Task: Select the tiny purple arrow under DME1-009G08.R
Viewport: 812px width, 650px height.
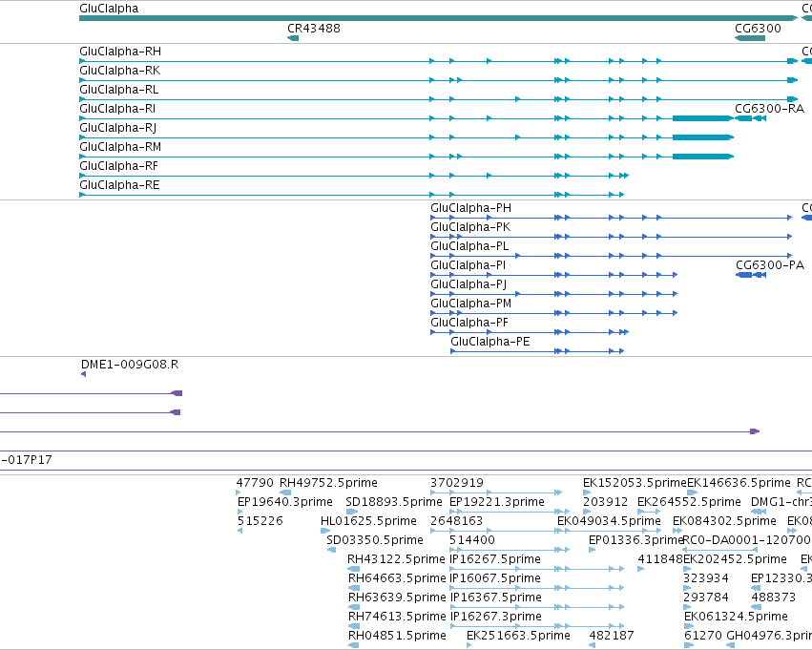Action: [83, 374]
